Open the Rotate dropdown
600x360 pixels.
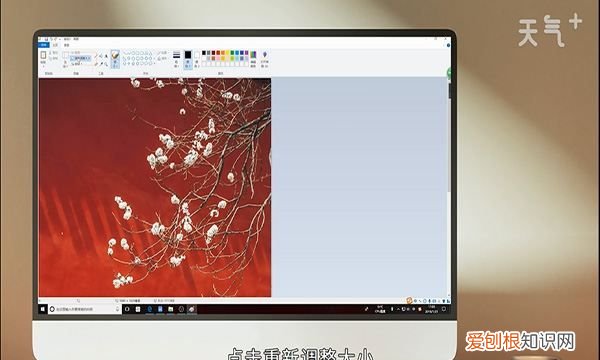(77, 64)
